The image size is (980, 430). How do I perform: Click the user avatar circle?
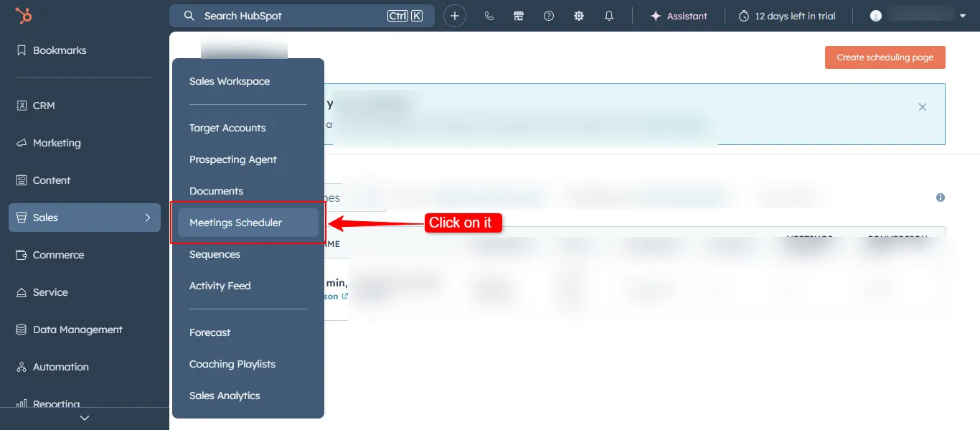pos(876,16)
